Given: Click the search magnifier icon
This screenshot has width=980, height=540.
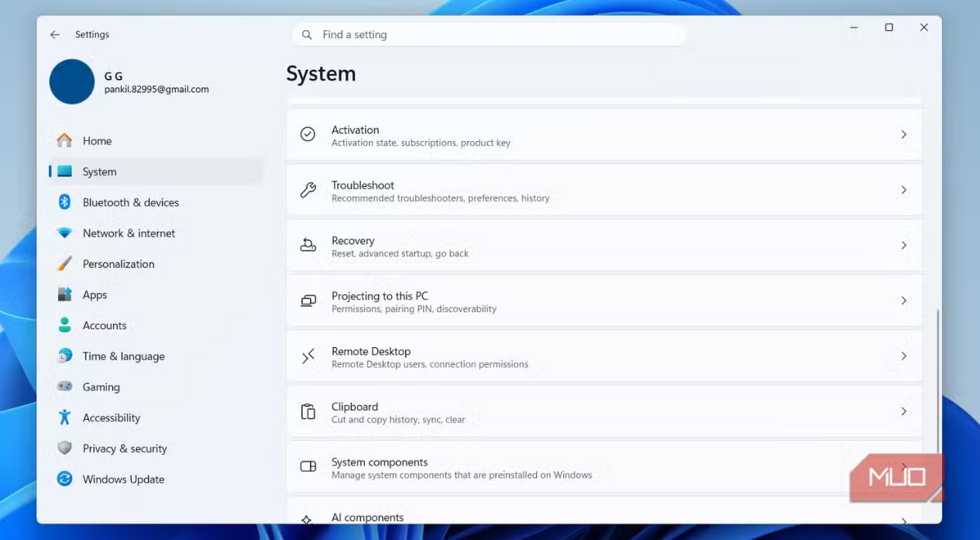Looking at the screenshot, I should [307, 35].
